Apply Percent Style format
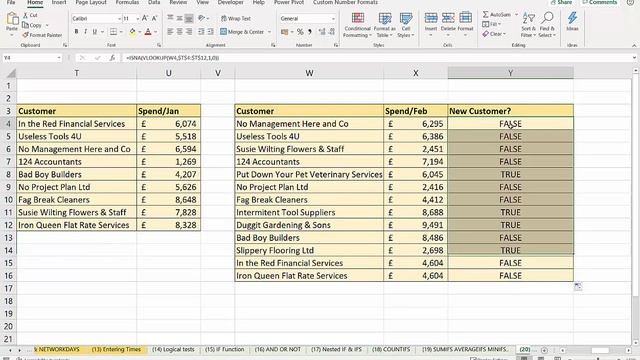Viewport: 640px width, 360px height. point(300,32)
